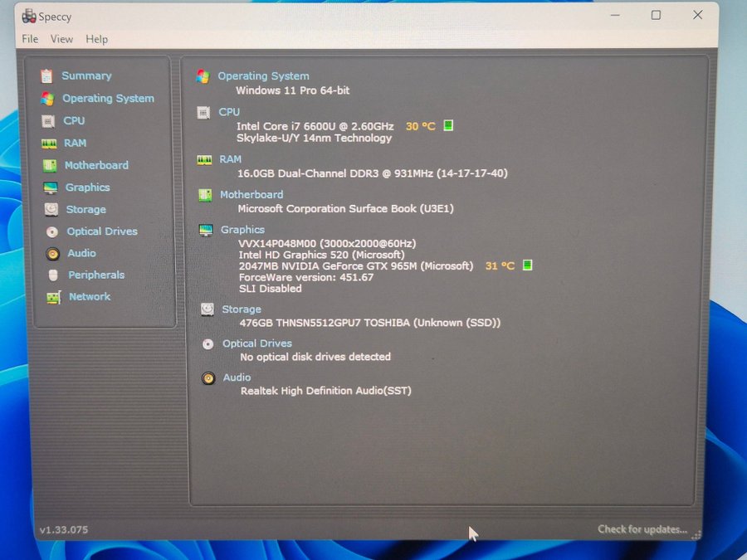Click the green GPU temperature indicator
The image size is (747, 560).
click(527, 265)
